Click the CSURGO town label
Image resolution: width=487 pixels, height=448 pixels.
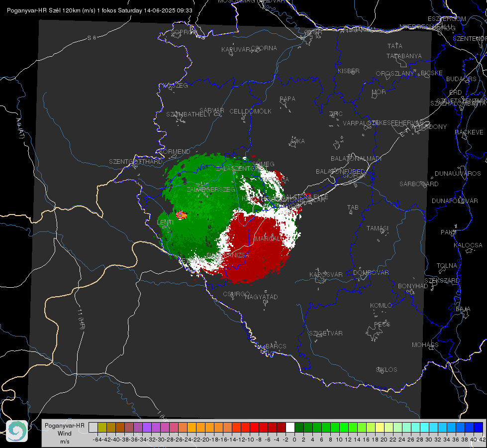coord(236,294)
